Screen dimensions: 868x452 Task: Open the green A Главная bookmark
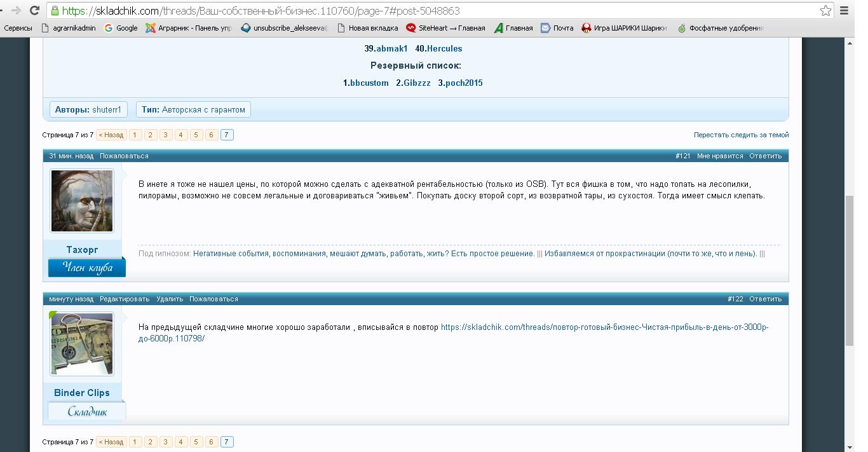pos(513,28)
